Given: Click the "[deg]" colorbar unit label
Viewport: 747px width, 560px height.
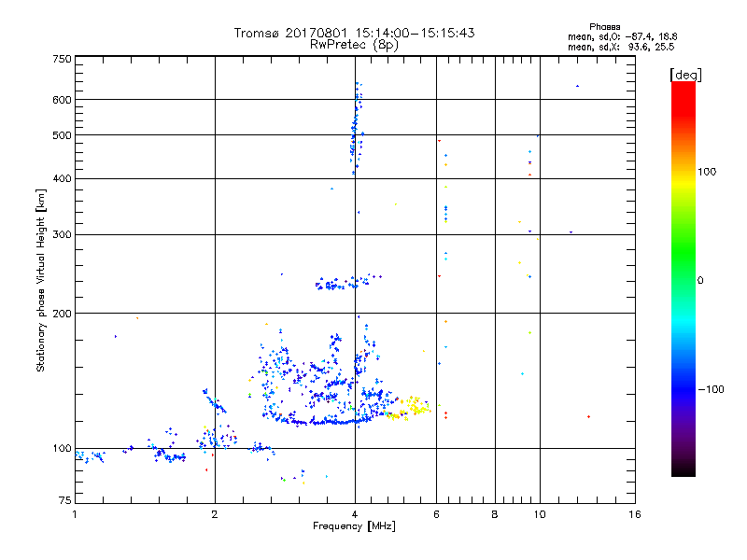Looking at the screenshot, I should click(x=685, y=75).
